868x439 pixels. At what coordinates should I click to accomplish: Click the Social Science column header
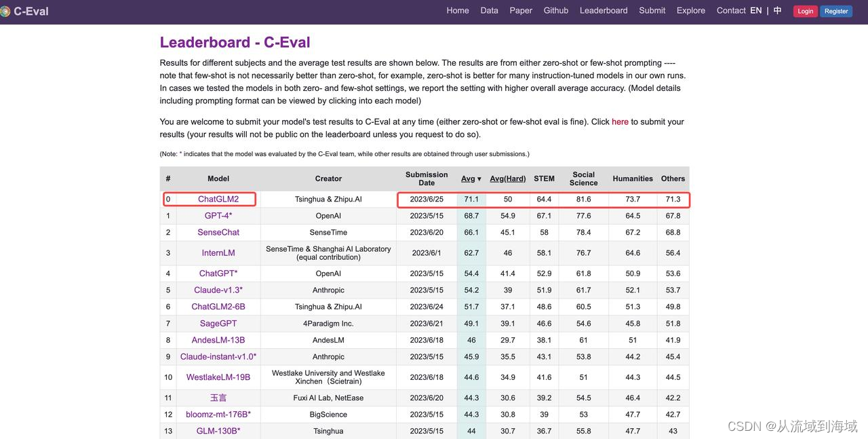point(583,178)
